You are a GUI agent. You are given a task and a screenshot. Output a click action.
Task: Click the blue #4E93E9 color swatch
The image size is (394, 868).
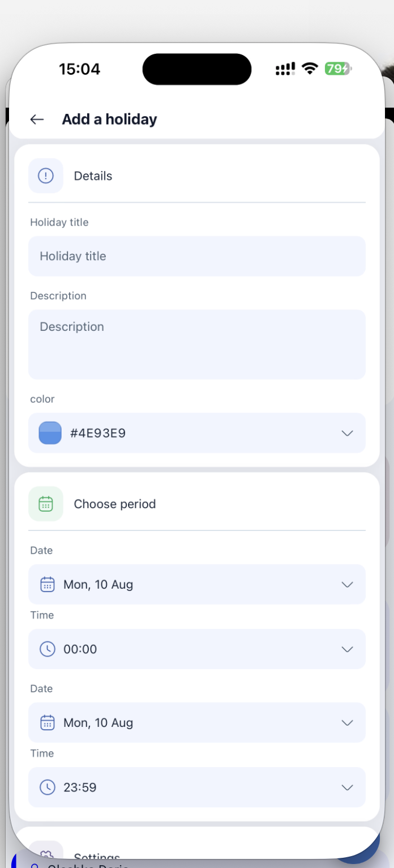(50, 433)
